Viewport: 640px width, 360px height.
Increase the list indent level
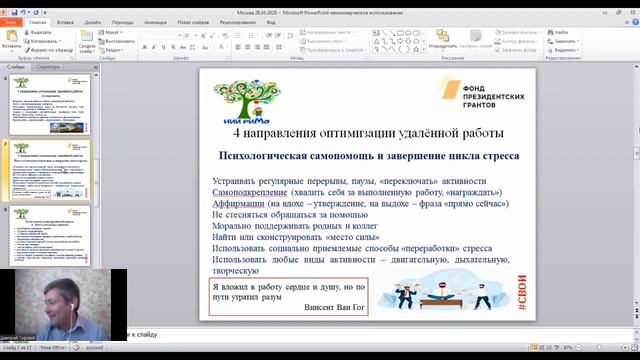(278, 36)
